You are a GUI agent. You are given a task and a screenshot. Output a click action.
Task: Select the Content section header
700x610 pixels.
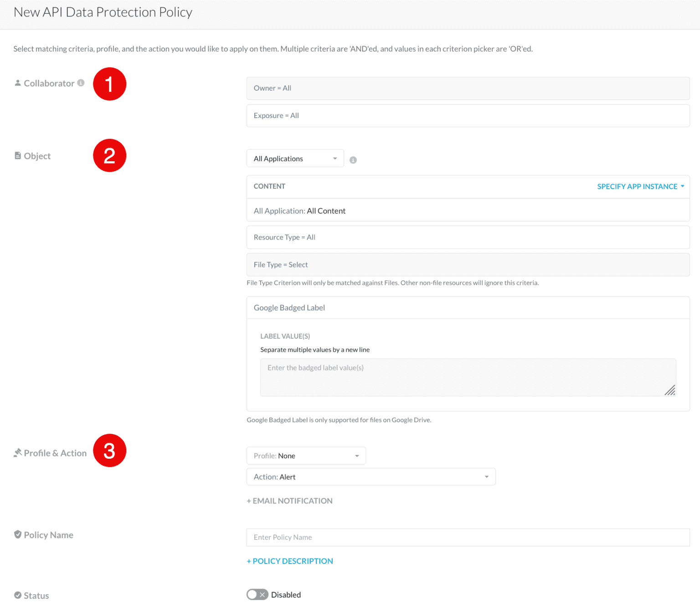click(269, 186)
